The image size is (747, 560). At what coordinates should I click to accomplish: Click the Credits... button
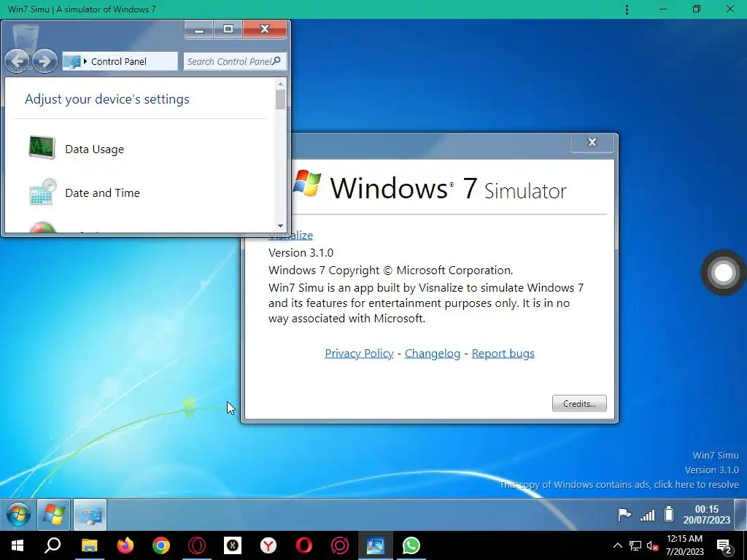tap(579, 403)
